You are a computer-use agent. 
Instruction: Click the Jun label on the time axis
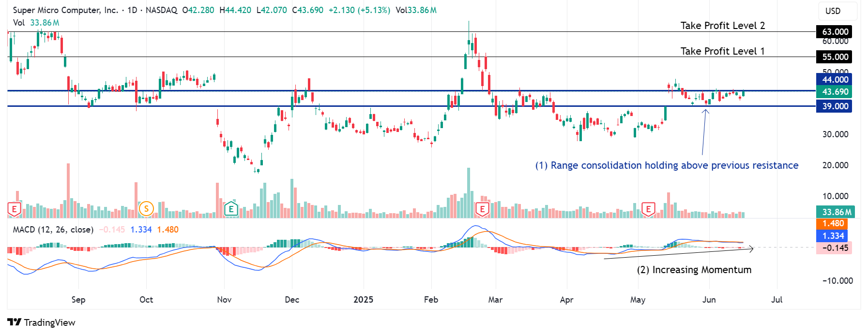[x=709, y=300]
